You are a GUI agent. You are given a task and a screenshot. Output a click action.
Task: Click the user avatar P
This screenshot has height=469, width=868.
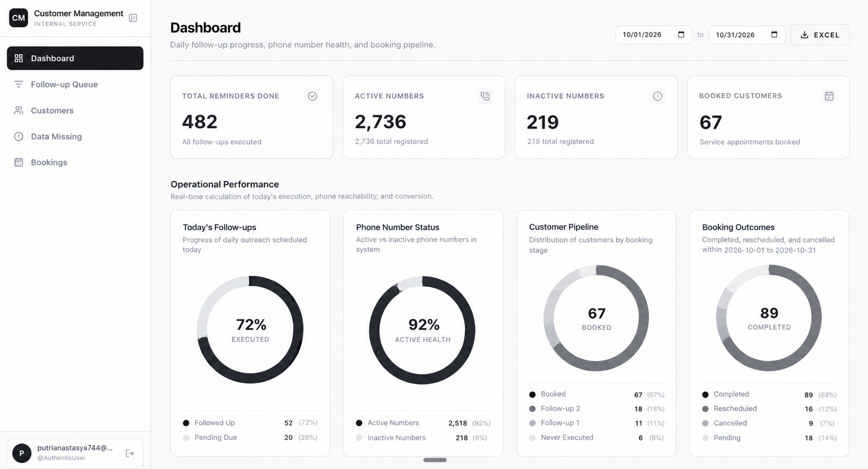click(x=22, y=453)
